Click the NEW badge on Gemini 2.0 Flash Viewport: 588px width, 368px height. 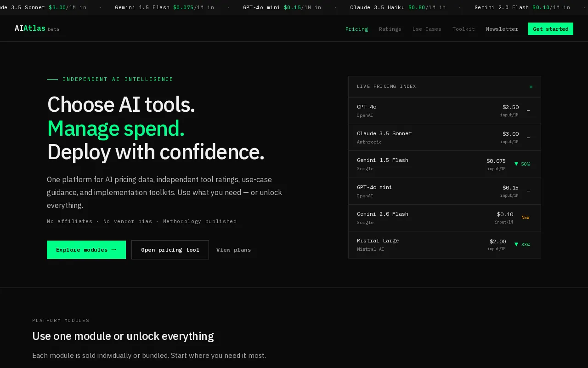click(x=526, y=218)
